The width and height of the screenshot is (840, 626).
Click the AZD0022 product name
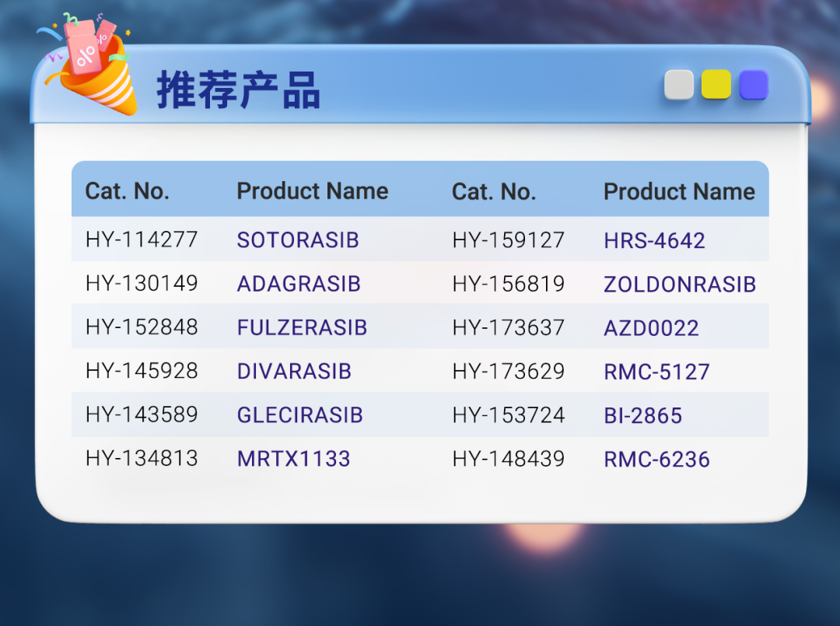651,328
